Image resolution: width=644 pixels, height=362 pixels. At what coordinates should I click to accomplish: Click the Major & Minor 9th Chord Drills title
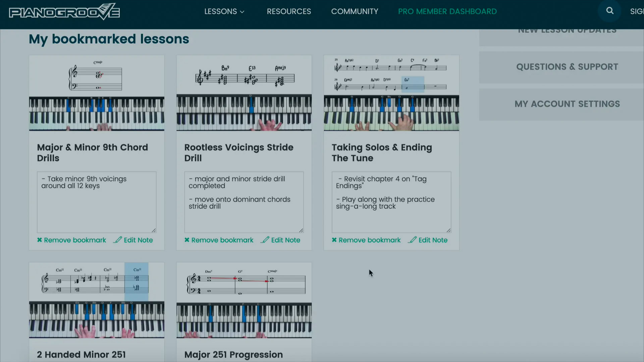click(92, 153)
